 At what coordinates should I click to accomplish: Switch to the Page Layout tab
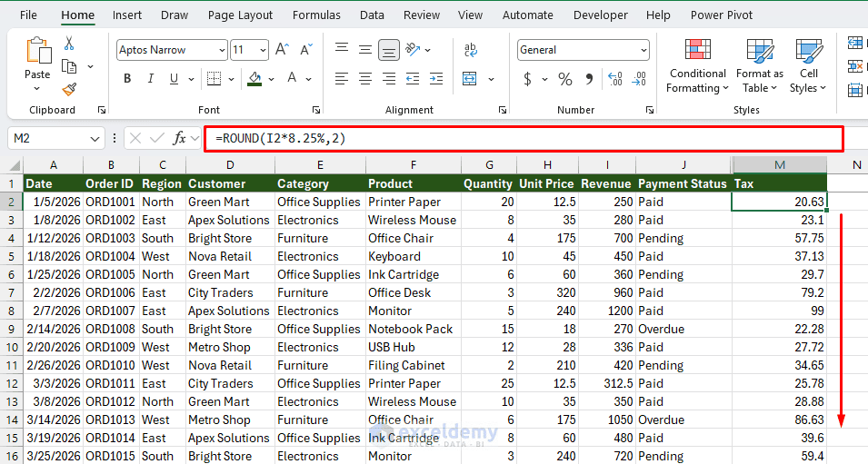coord(240,15)
